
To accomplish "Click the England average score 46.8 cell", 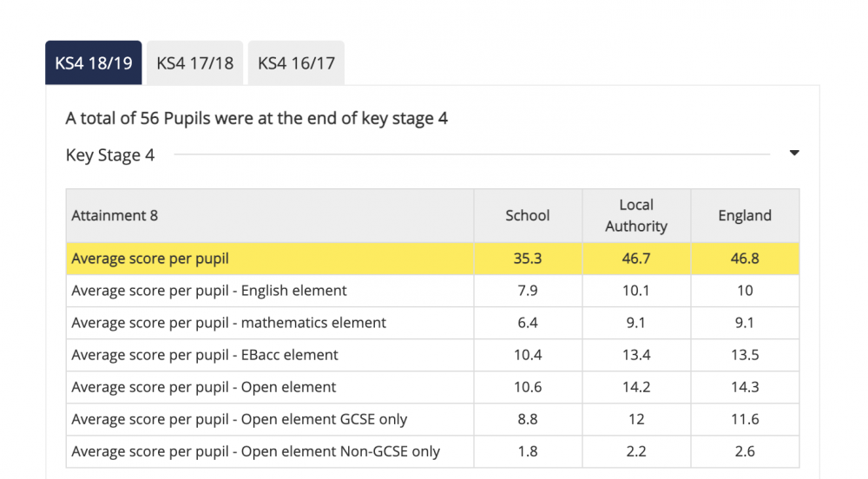I will [745, 259].
